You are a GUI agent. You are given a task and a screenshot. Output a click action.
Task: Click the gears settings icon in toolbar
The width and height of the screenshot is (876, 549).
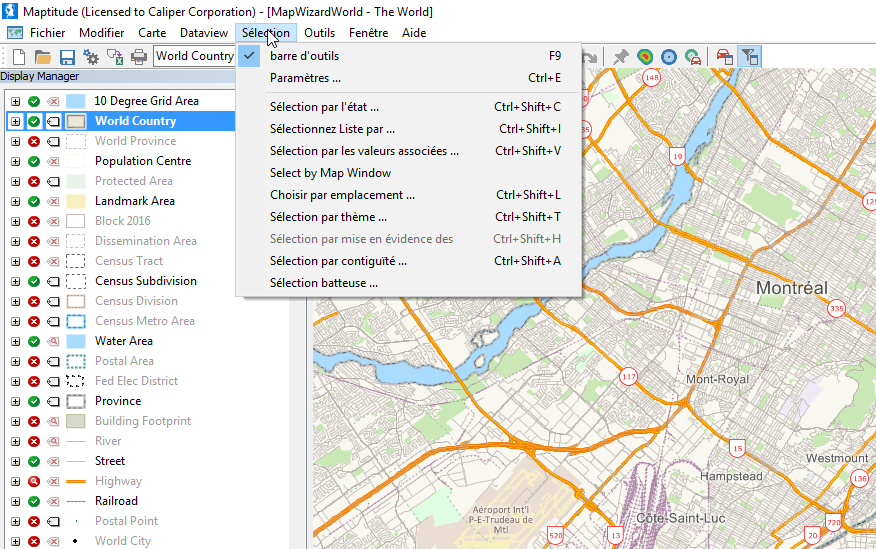pos(91,57)
